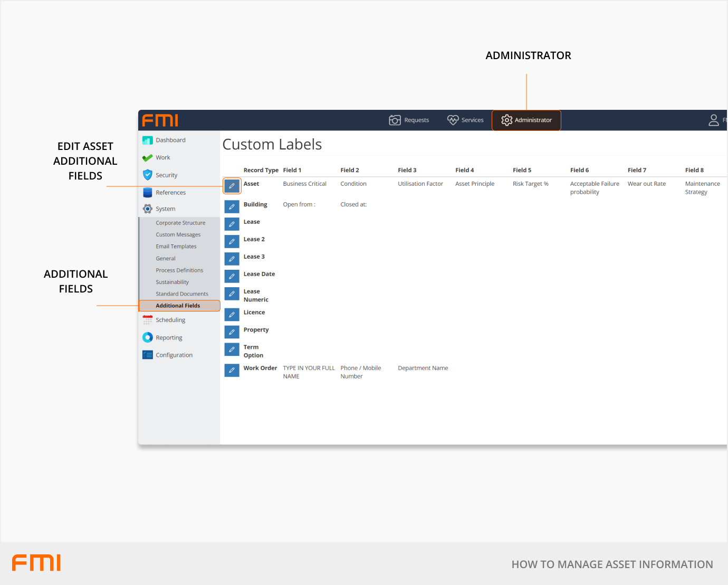
Task: Switch to the Requests tab
Action: [x=409, y=120]
